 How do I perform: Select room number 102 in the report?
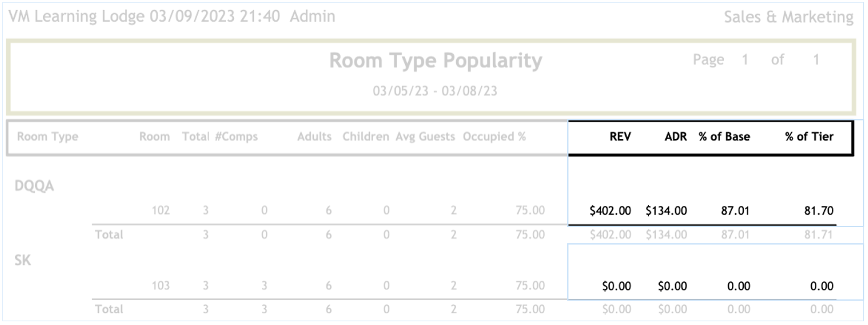coord(160,211)
